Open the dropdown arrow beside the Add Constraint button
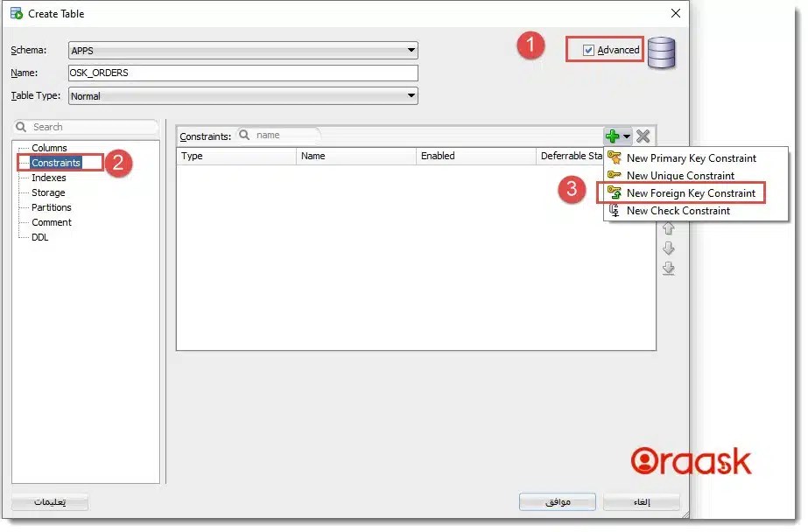Image resolution: width=808 pixels, height=532 pixels. pos(626,136)
